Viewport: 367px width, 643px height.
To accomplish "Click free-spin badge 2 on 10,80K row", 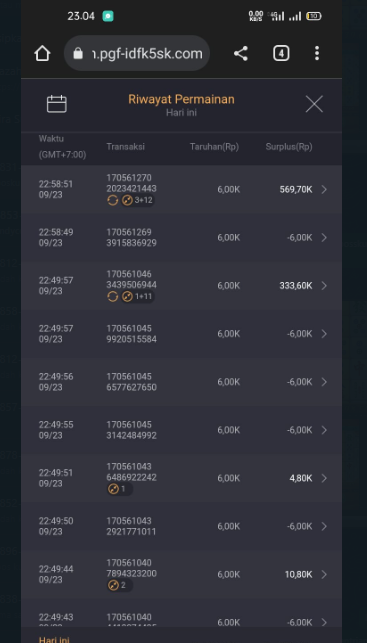I will click(x=119, y=585).
